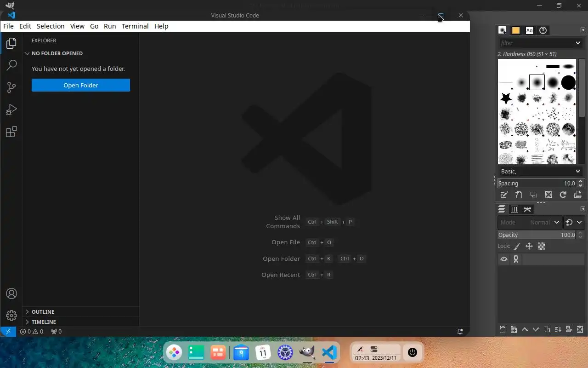The width and height of the screenshot is (588, 368).
Task: Toggle the layer visibility eye column
Action: (x=504, y=259)
